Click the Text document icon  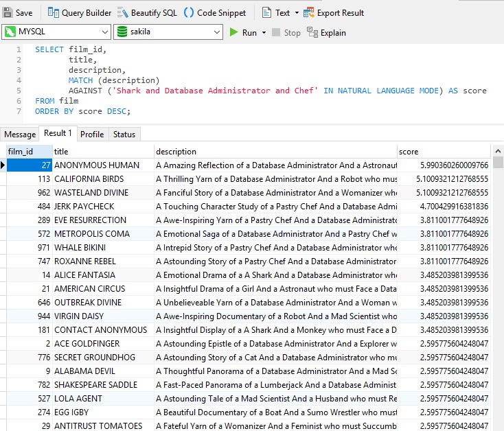point(266,13)
